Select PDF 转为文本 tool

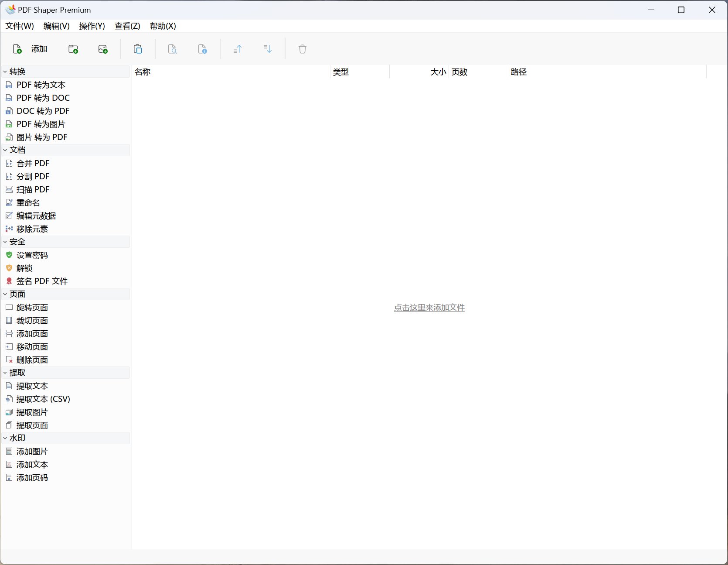[41, 85]
